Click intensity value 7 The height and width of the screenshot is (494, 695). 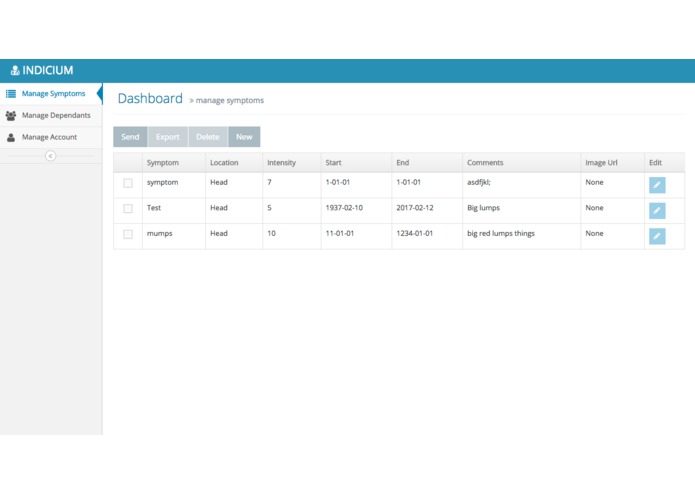pyautogui.click(x=269, y=182)
